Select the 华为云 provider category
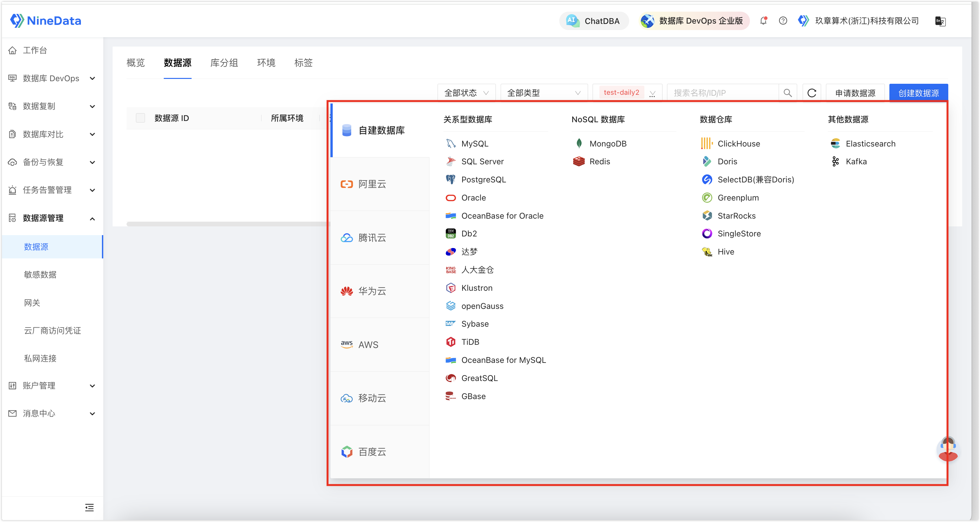980x522 pixels. 380,291
